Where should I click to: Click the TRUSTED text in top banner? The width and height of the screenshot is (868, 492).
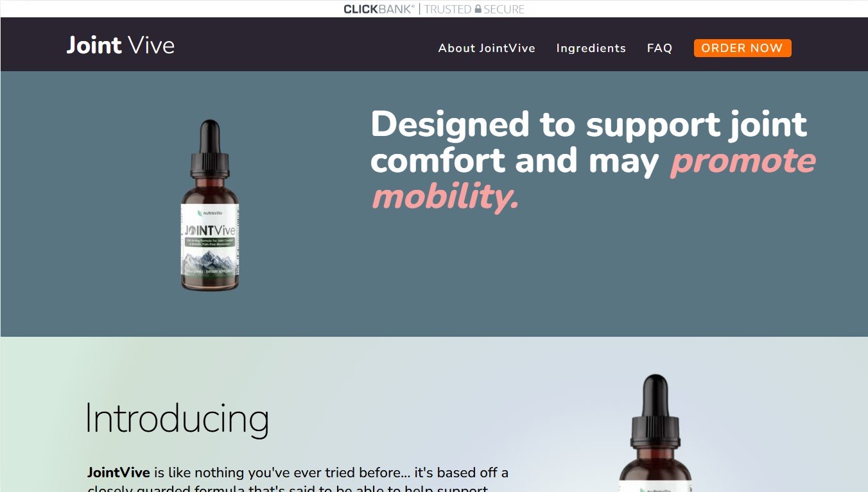447,9
